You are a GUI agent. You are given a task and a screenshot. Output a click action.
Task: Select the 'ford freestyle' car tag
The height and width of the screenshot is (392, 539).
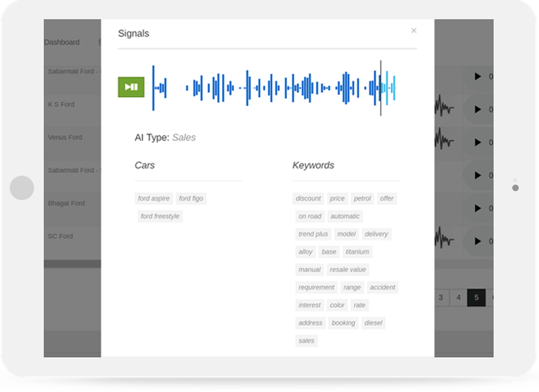click(x=160, y=216)
